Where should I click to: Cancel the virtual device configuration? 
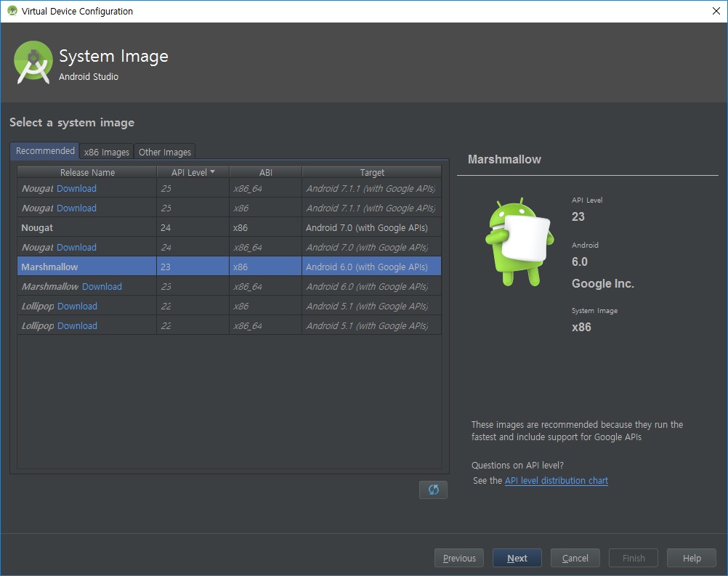coord(575,558)
